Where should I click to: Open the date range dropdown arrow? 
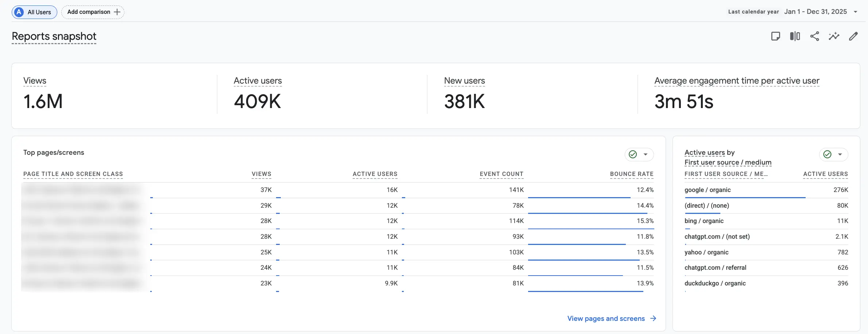tap(855, 12)
